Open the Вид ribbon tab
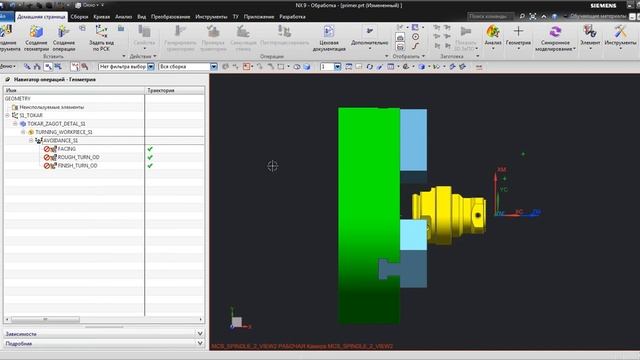 [142, 17]
